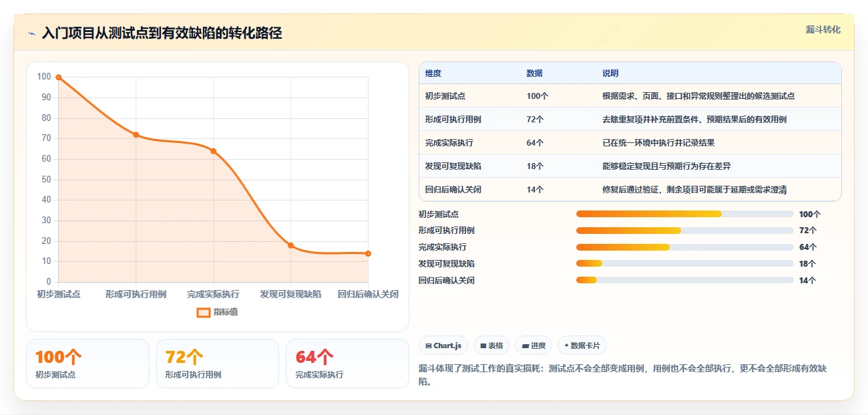868x415 pixels.
Task: Click the chart data point at value 14
Action: [x=368, y=253]
